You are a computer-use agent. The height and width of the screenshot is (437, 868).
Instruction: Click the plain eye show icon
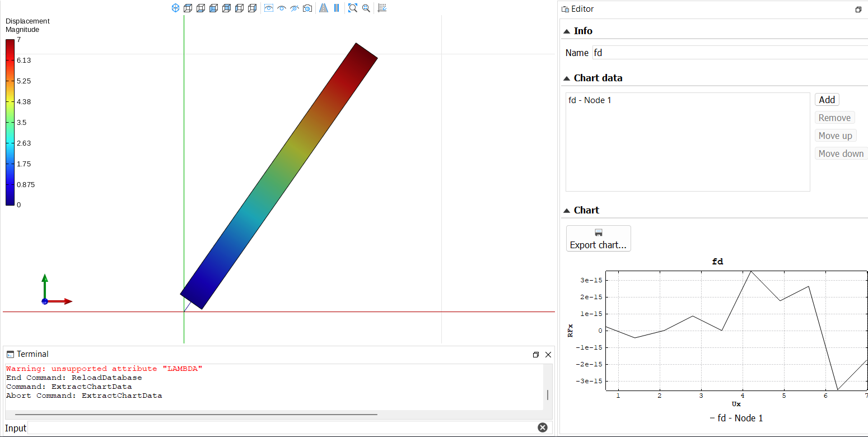(x=282, y=8)
